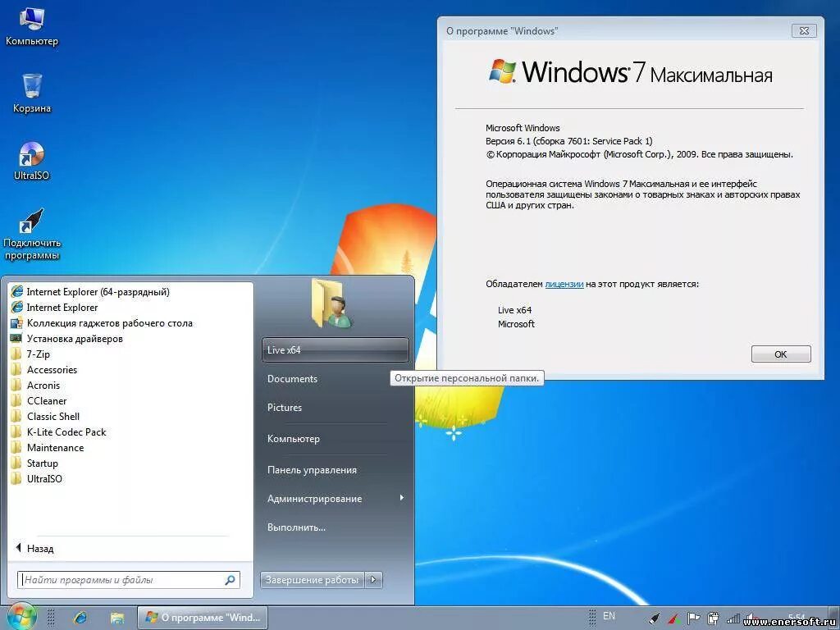Click the О программе "Wind..." taskbar button
Image resolution: width=840 pixels, height=630 pixels.
[202, 618]
